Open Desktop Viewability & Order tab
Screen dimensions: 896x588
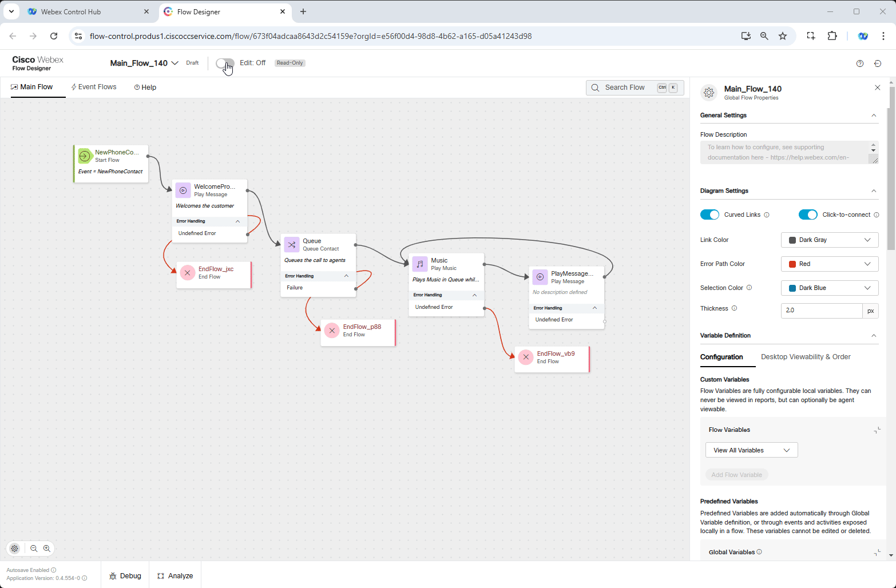coord(806,357)
